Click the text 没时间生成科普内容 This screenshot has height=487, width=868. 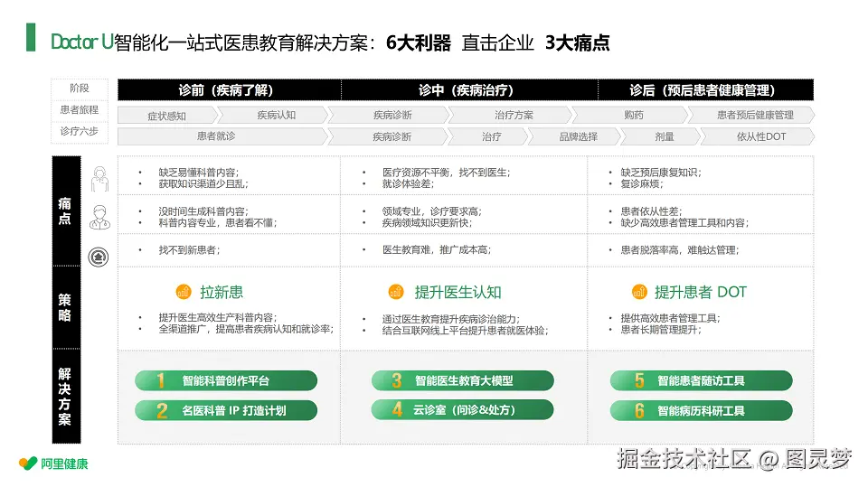(202, 211)
